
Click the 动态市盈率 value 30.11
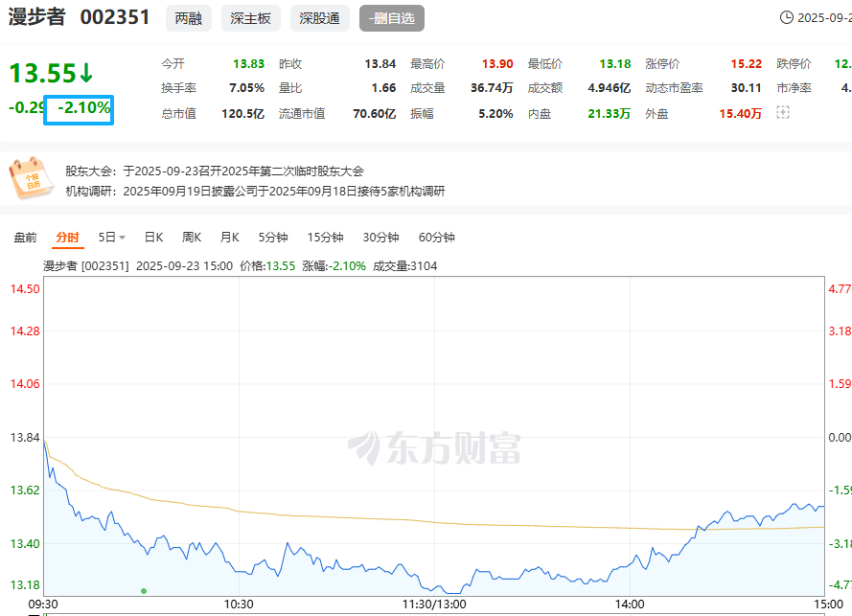[747, 88]
